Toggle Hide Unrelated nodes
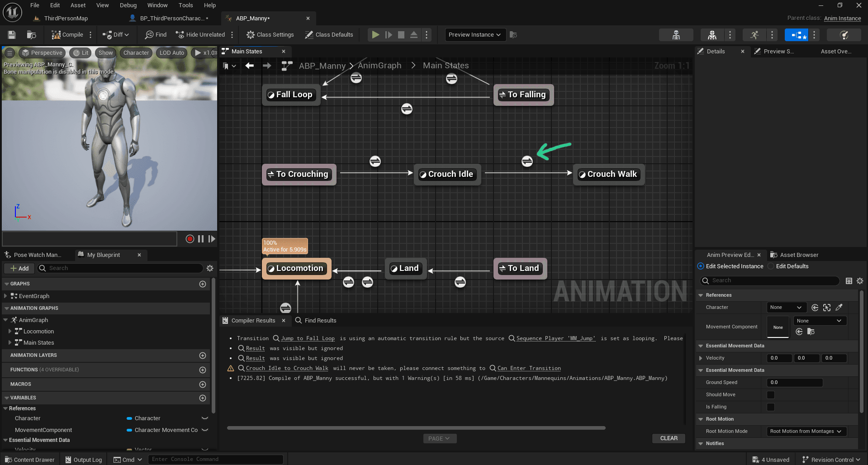The width and height of the screenshot is (868, 465). point(200,35)
